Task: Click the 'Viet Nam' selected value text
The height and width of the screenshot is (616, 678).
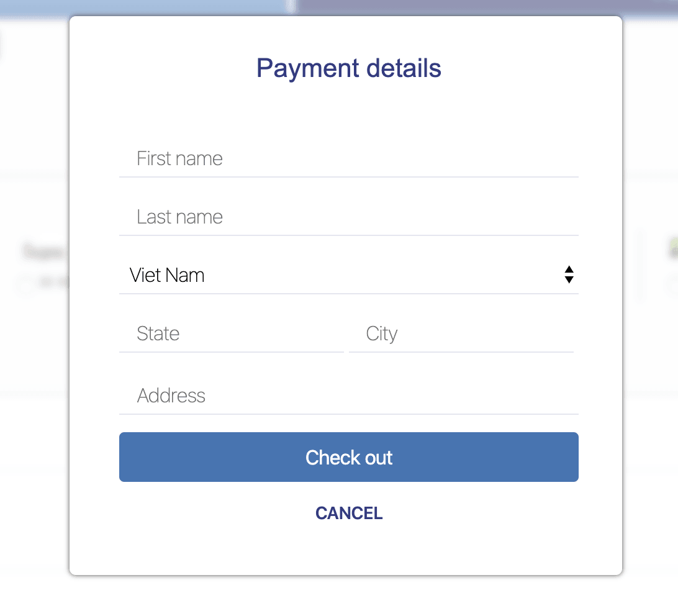Action: pyautogui.click(x=167, y=275)
